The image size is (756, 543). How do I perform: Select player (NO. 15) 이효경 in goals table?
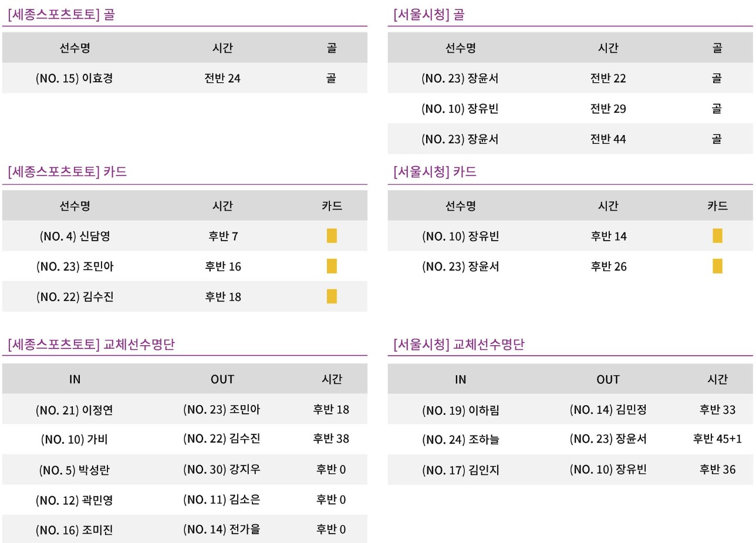(x=74, y=78)
